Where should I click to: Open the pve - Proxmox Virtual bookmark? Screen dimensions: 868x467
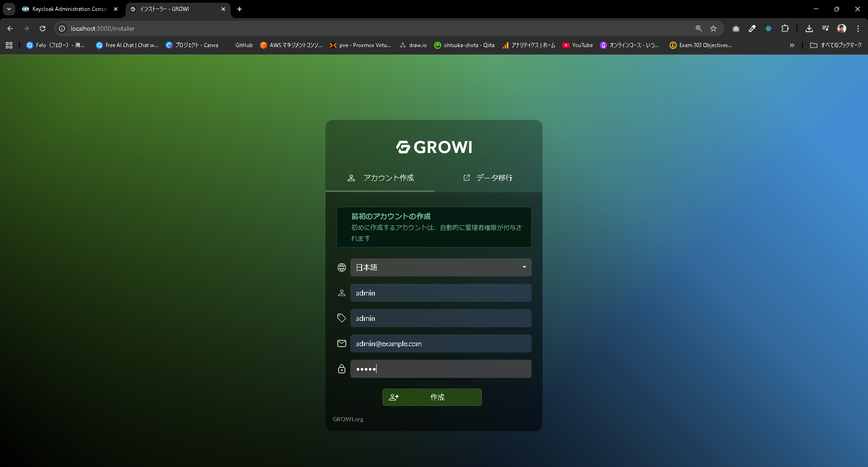(360, 45)
